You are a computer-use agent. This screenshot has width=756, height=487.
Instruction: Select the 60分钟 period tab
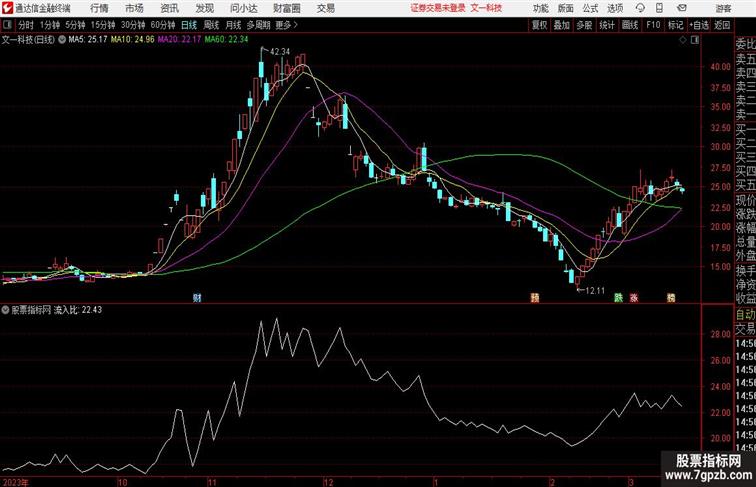162,25
